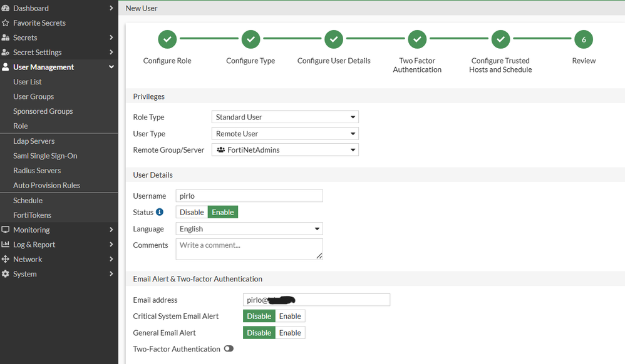Click the Configure User Details step checkmark

pos(334,39)
